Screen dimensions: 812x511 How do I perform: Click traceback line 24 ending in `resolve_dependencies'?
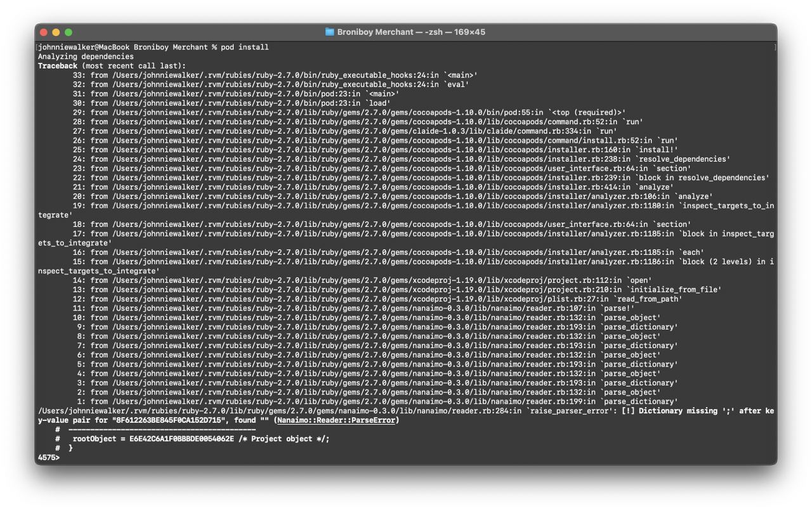pyautogui.click(x=402, y=159)
